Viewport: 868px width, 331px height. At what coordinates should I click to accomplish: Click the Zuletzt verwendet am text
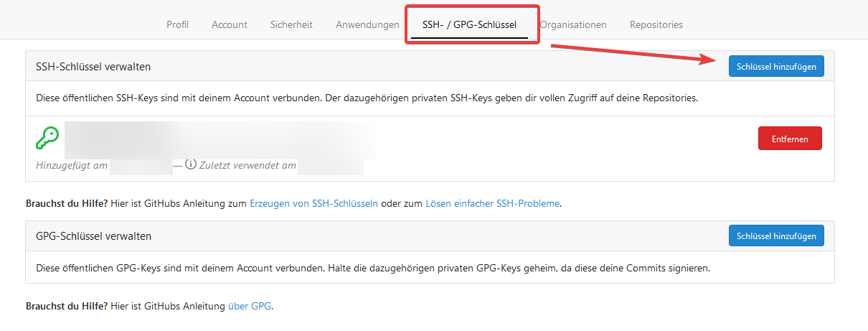pyautogui.click(x=247, y=166)
